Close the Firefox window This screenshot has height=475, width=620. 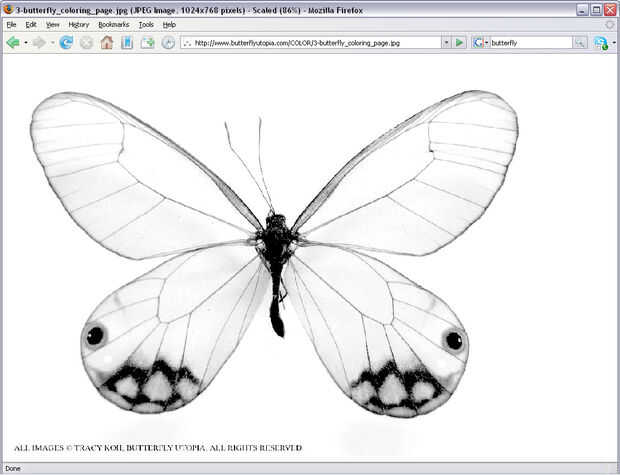(x=610, y=10)
